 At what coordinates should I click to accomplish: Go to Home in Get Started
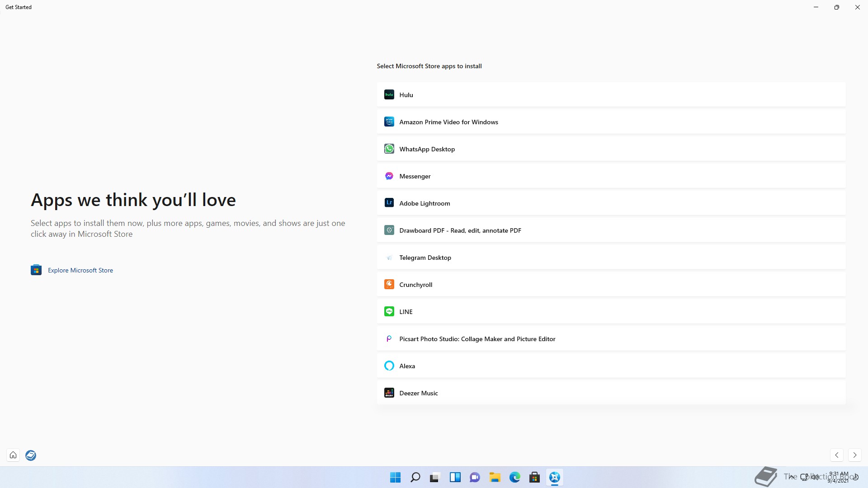click(13, 455)
